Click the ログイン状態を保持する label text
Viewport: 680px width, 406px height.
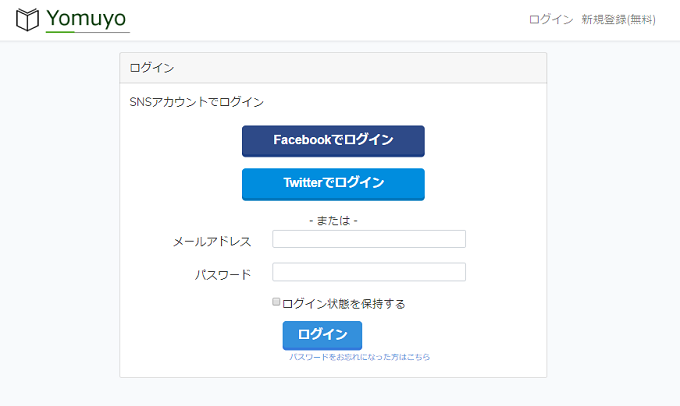[x=343, y=304]
